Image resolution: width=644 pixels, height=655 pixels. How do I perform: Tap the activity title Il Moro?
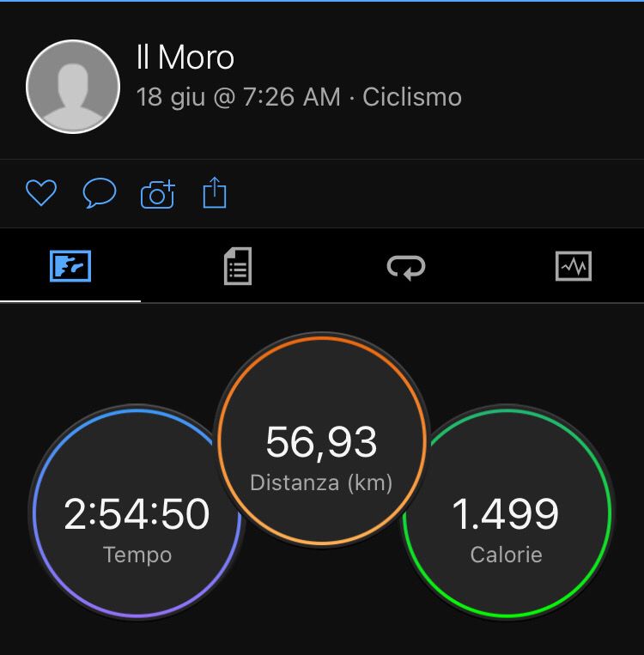[x=185, y=58]
